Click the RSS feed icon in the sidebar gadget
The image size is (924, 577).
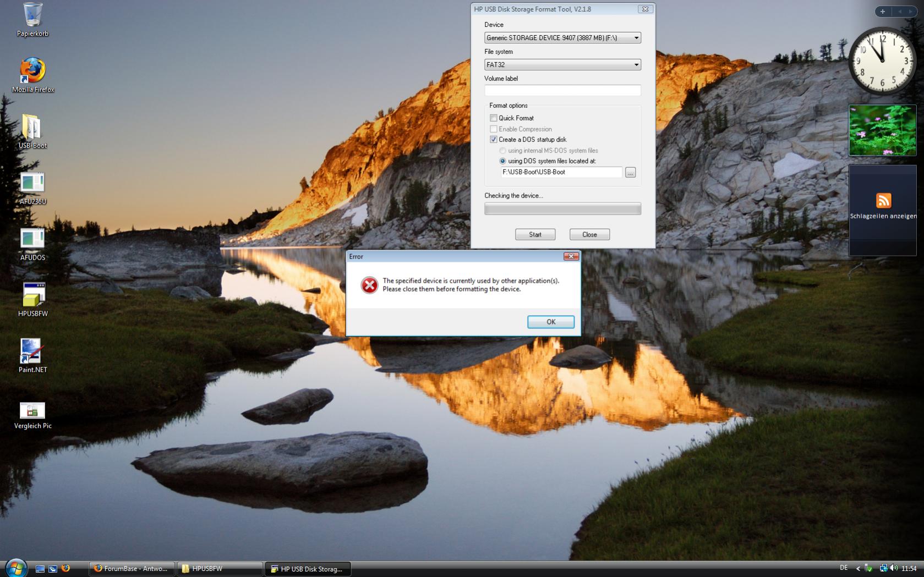pos(883,200)
